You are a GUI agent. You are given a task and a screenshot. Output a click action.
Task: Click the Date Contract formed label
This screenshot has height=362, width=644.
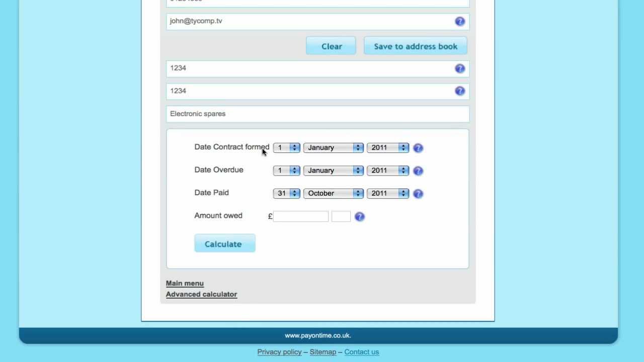(232, 147)
